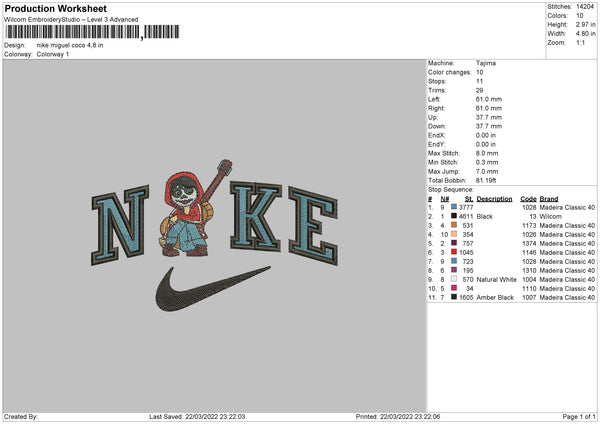Click the Total Bobbin value 81.19ft
This screenshot has width=600, height=424.
pos(486,180)
